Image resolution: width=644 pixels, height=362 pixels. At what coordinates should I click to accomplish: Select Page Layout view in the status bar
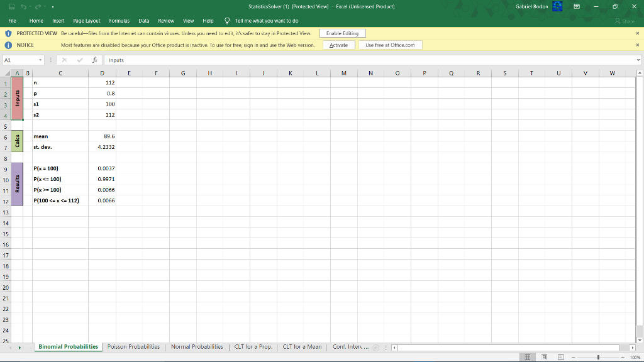[x=545, y=356]
